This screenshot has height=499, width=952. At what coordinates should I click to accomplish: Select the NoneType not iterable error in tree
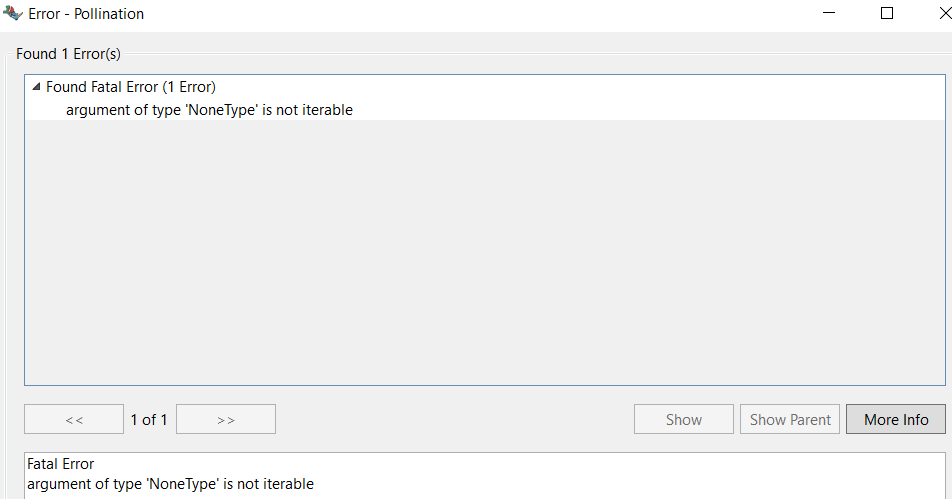click(x=209, y=110)
